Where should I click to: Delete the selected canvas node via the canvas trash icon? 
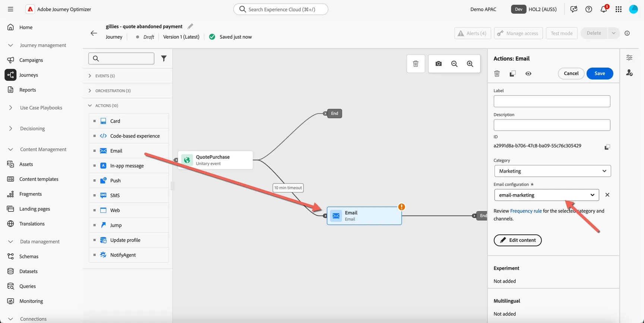416,64
